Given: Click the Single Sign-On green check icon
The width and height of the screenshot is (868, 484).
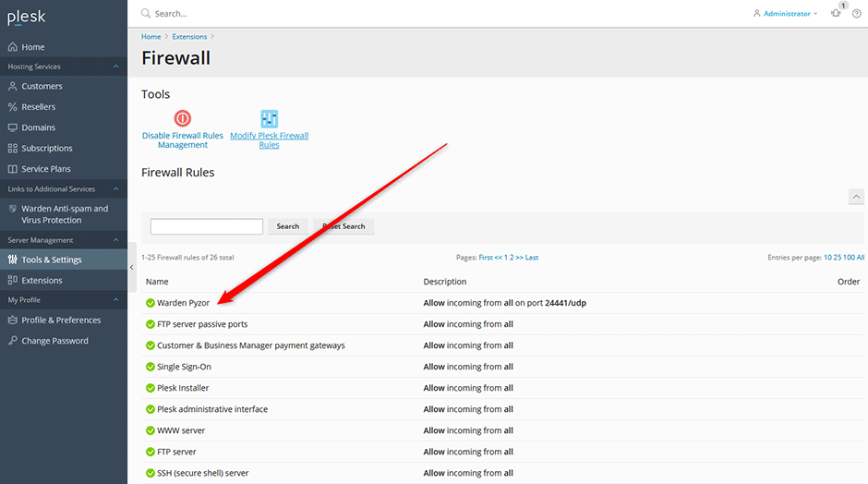Looking at the screenshot, I should (150, 367).
